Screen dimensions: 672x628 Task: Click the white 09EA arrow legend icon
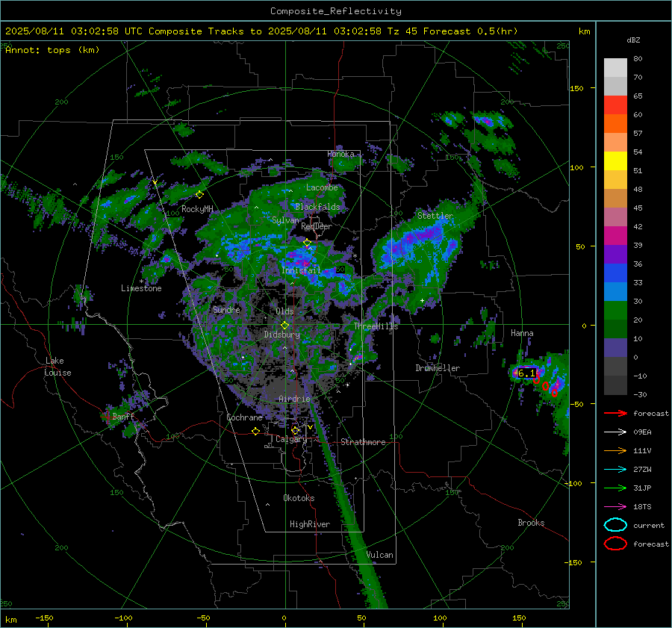coord(615,432)
